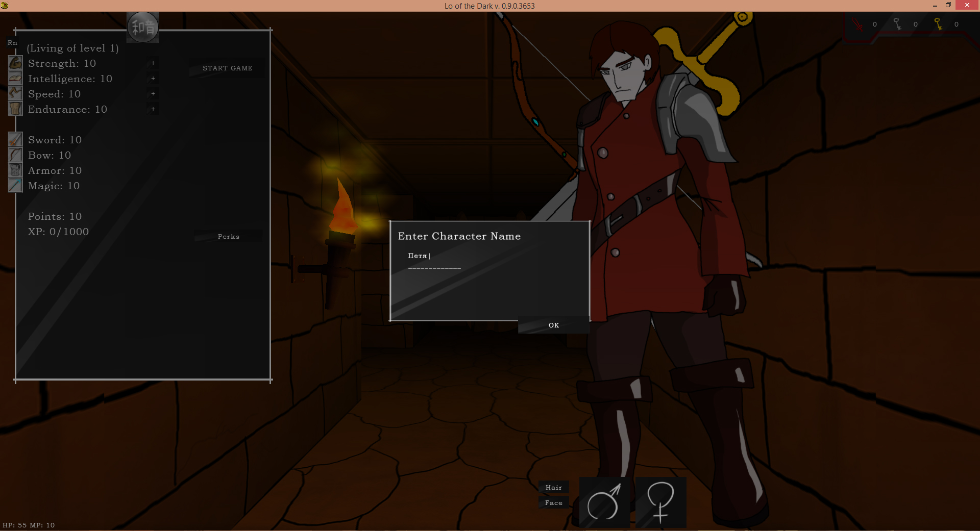Increase Intelligence with the plus button

pos(153,79)
